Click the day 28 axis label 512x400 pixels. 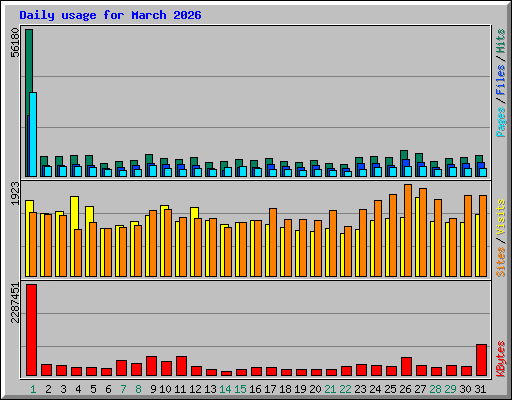coord(435,389)
